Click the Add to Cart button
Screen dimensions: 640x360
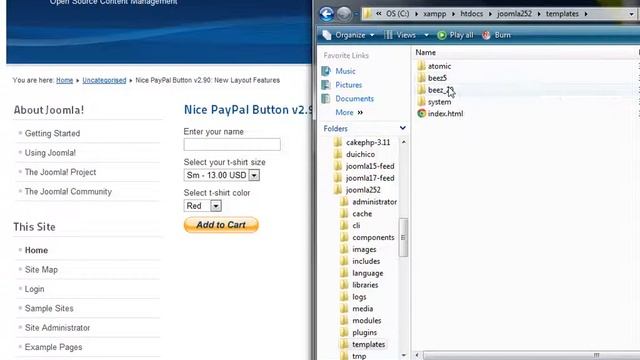221,225
